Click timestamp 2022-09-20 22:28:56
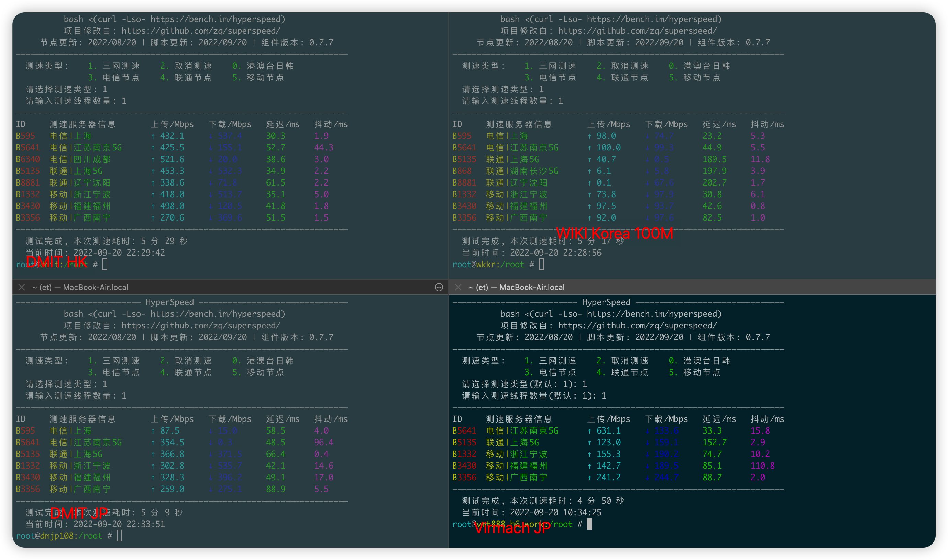This screenshot has height=560, width=948. pyautogui.click(x=556, y=253)
